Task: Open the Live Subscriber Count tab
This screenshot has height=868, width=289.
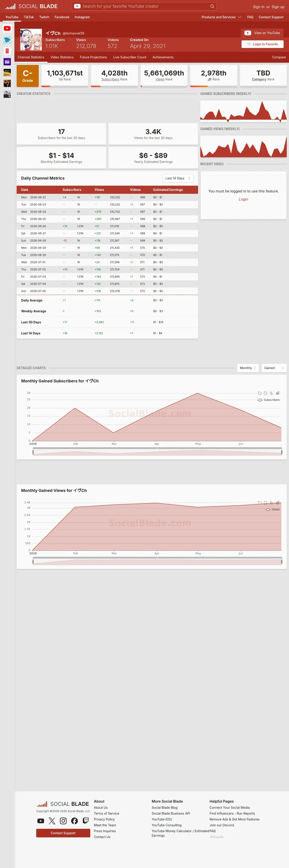Action: click(x=129, y=57)
